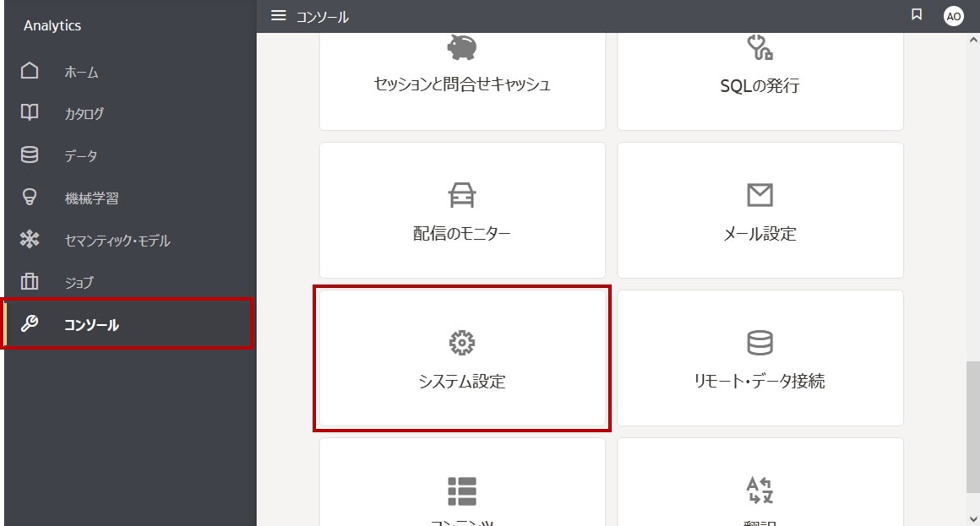Click the vertical scrollbar thumb

point(973,426)
